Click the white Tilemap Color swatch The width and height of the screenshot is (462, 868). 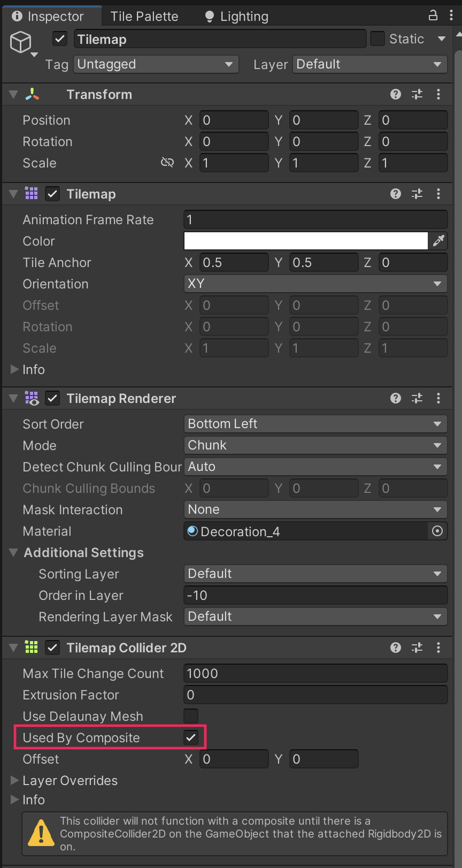[305, 241]
